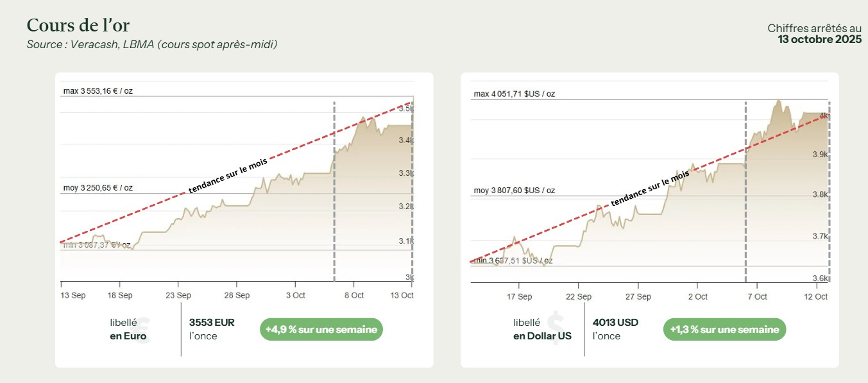The image size is (868, 383).
Task: Select the moy 3 250,65 € / oz label
Action: click(x=98, y=188)
